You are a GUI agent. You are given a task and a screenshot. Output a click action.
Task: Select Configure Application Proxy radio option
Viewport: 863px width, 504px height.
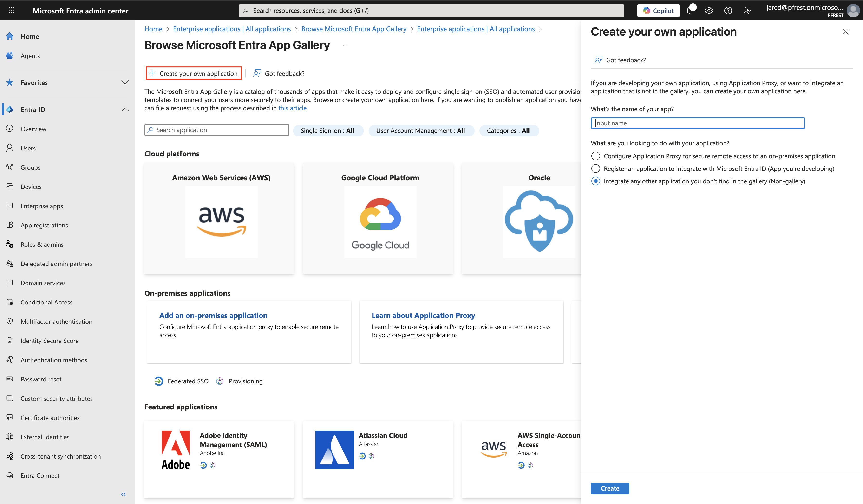click(x=595, y=156)
